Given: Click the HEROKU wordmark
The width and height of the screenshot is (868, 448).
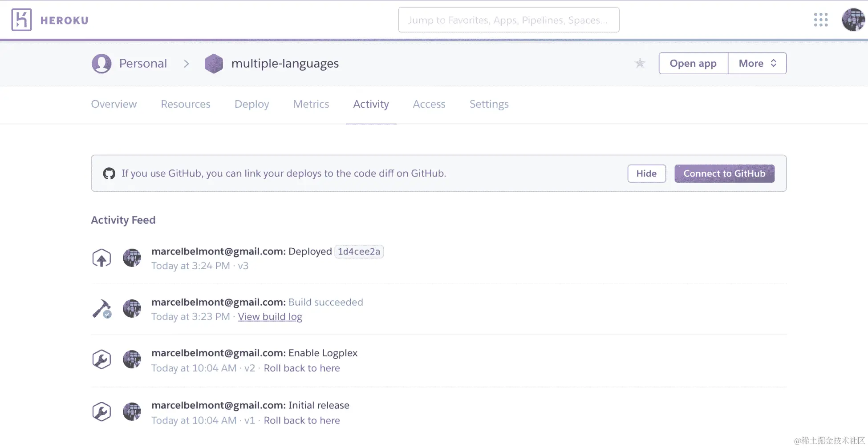Looking at the screenshot, I should [x=65, y=20].
